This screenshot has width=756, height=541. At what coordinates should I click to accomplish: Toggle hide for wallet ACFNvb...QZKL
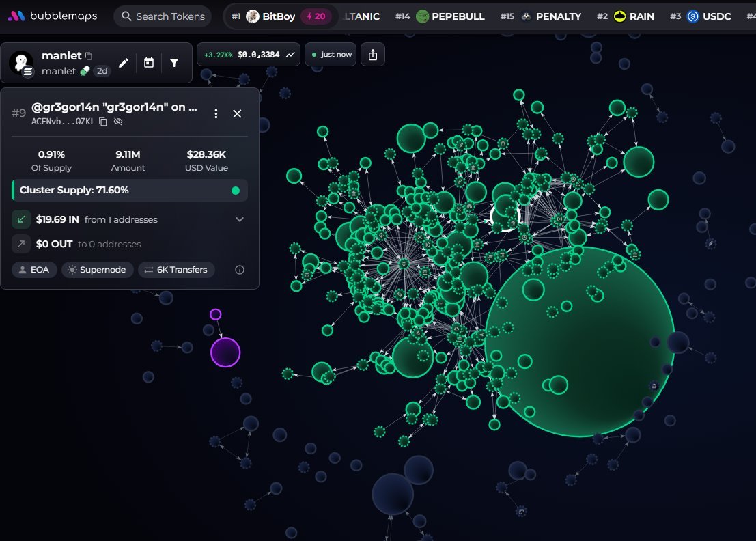click(118, 122)
